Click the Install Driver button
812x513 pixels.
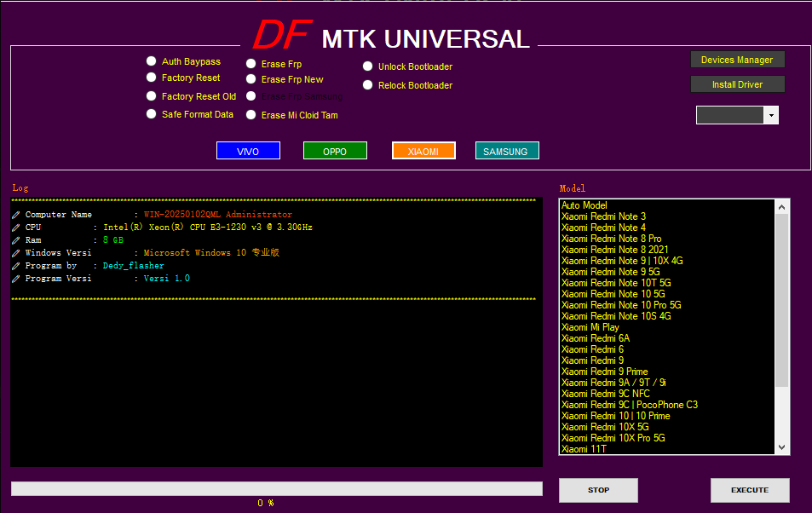tap(737, 84)
